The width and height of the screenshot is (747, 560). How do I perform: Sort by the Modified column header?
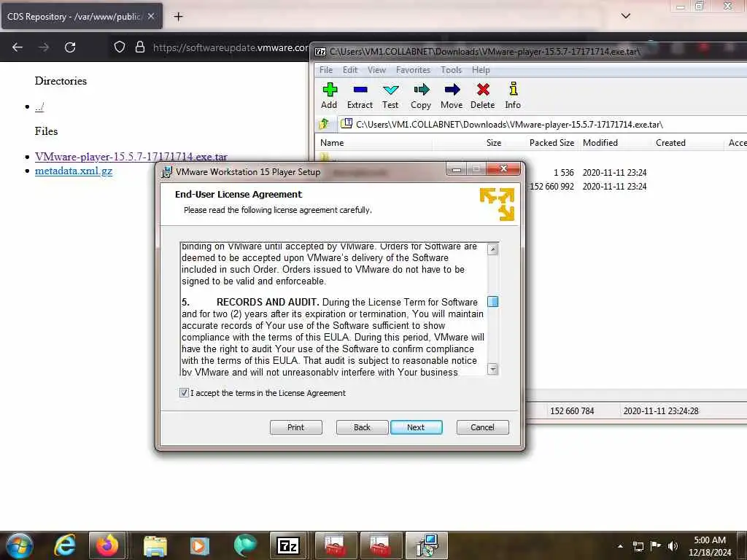pos(616,143)
